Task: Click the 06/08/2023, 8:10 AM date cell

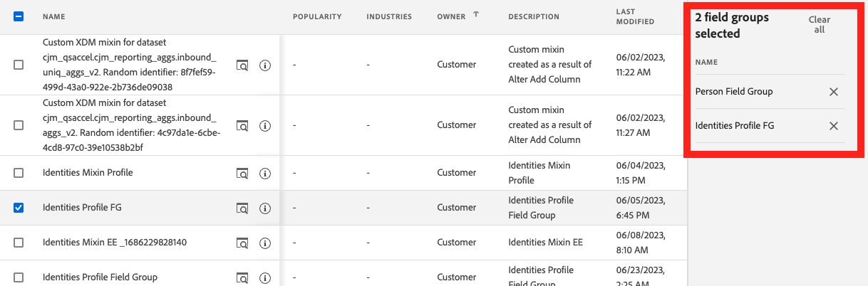Action: (640, 243)
